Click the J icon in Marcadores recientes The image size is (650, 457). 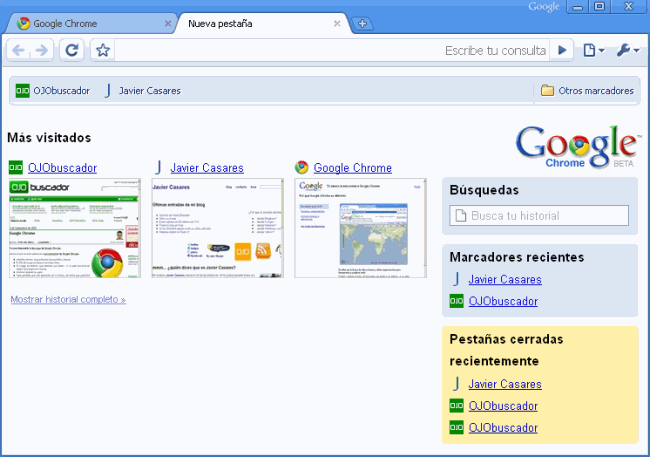456,279
